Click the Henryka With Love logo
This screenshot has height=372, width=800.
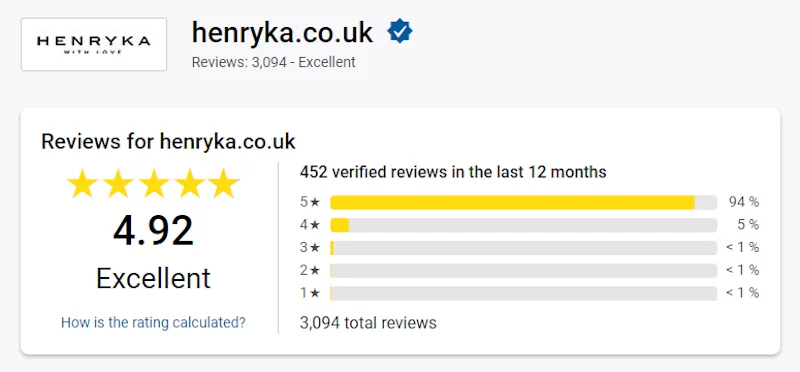pos(94,44)
